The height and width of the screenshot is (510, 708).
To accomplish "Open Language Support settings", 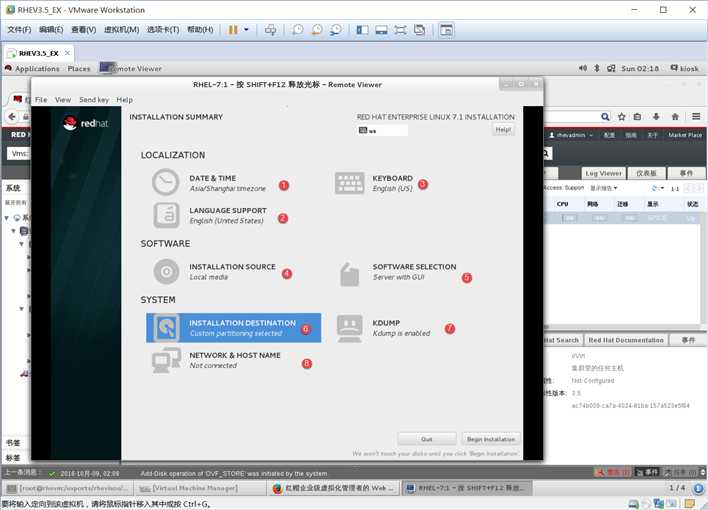I will [x=209, y=215].
